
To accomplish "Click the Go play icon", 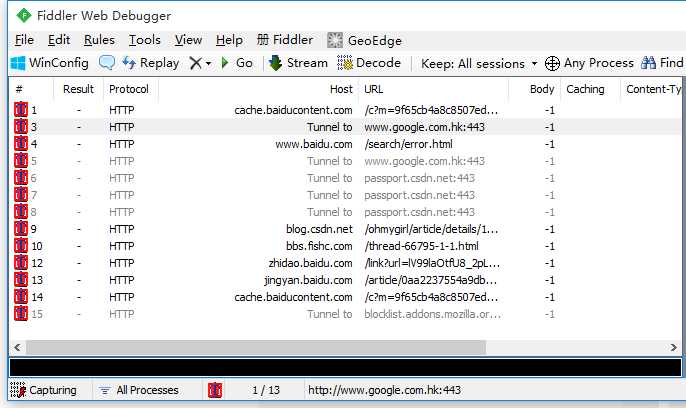I will click(225, 63).
